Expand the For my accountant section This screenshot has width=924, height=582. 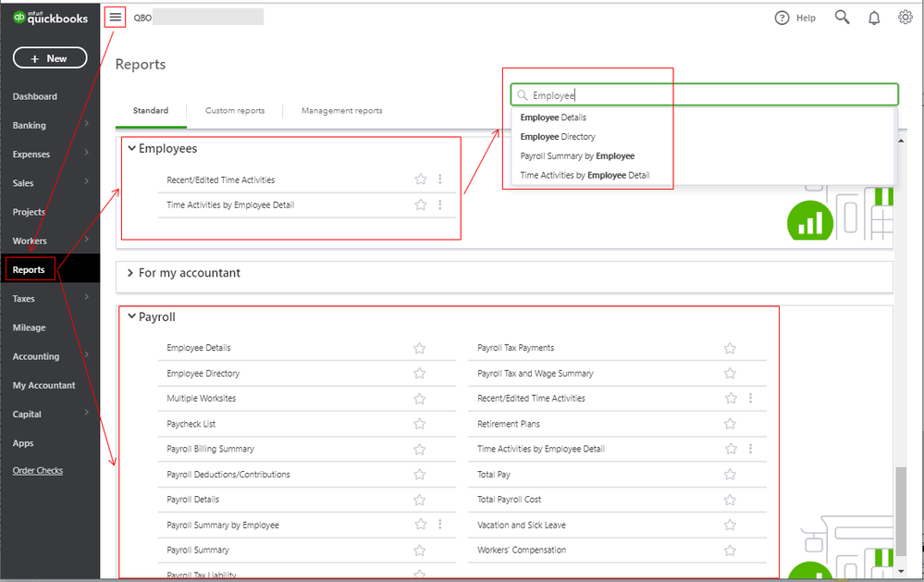pyautogui.click(x=132, y=273)
